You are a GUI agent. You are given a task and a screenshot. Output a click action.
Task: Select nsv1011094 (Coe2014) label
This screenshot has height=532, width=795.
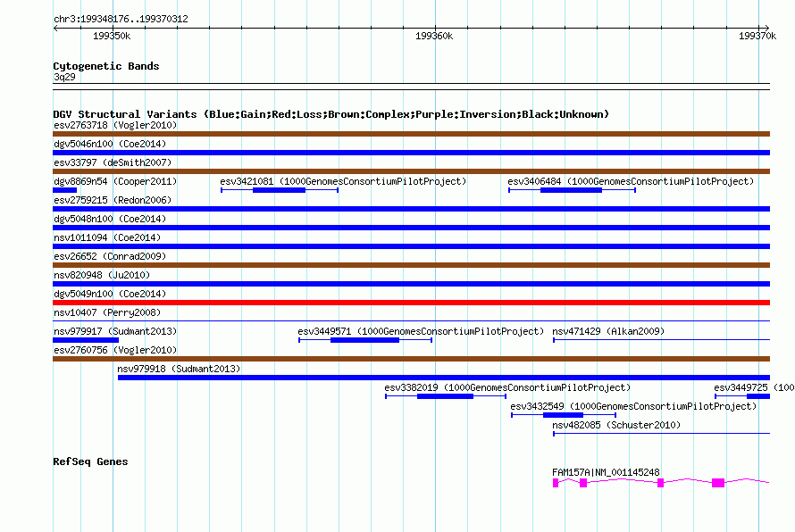coord(107,237)
